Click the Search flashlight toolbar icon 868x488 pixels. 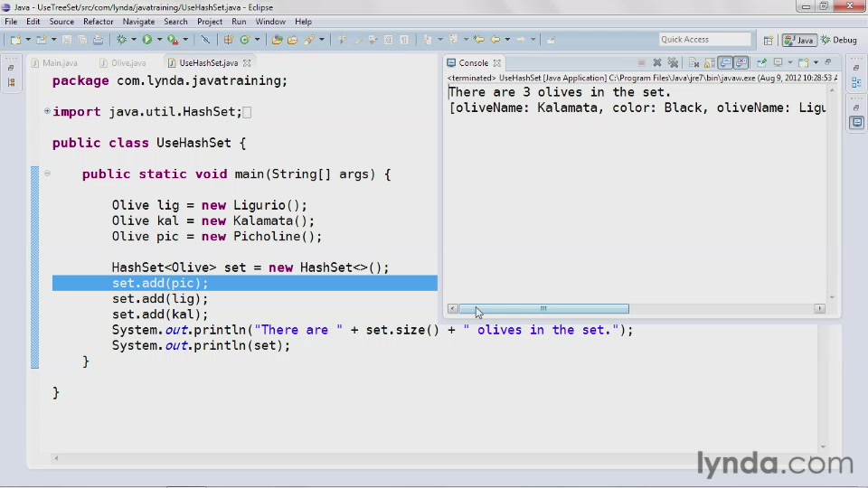click(x=309, y=40)
